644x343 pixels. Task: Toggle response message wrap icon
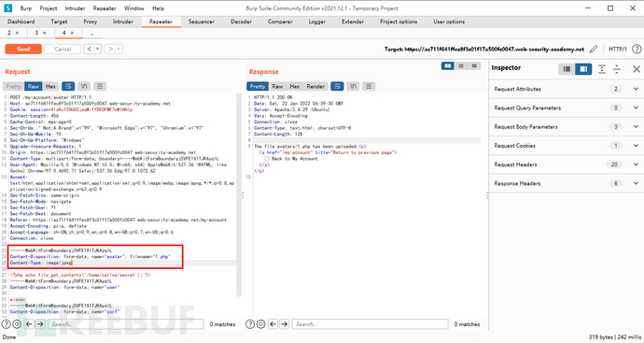tap(337, 86)
